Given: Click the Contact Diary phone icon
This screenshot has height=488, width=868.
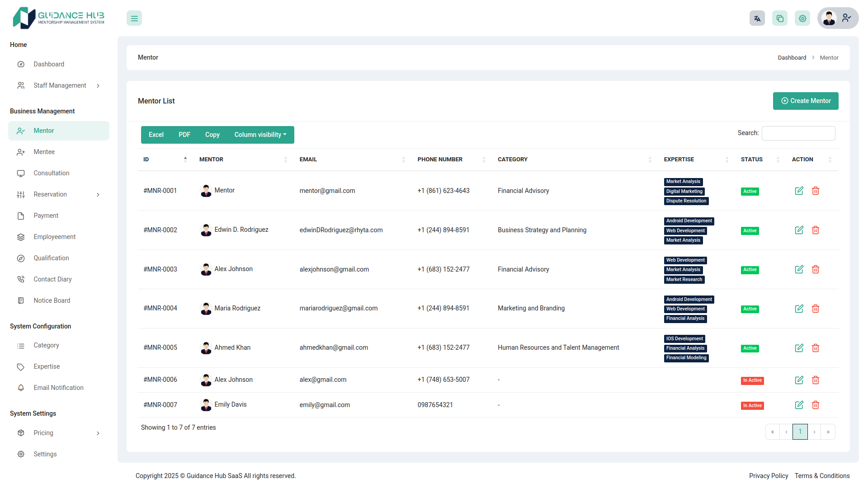Looking at the screenshot, I should pos(21,279).
